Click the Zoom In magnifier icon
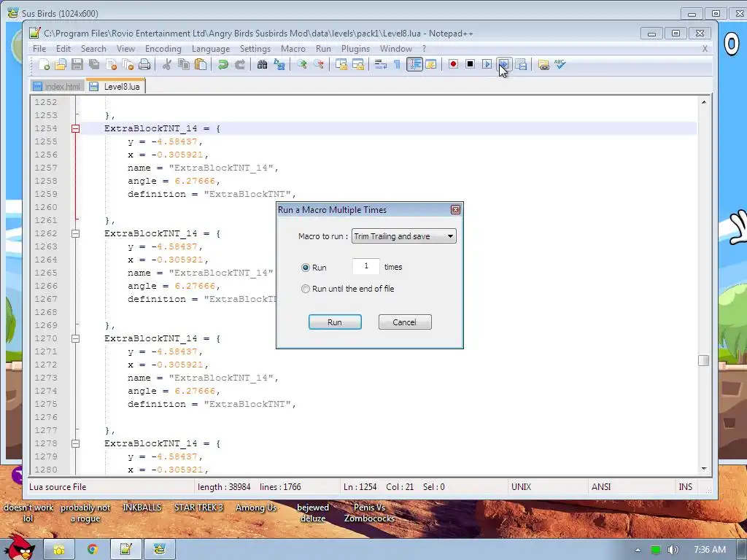This screenshot has height=560, width=747. coord(301,64)
